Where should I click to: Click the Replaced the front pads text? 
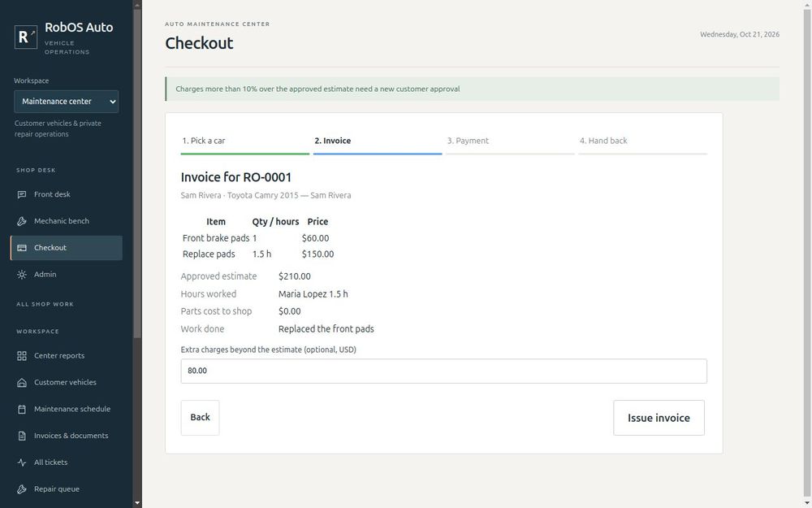pos(326,329)
